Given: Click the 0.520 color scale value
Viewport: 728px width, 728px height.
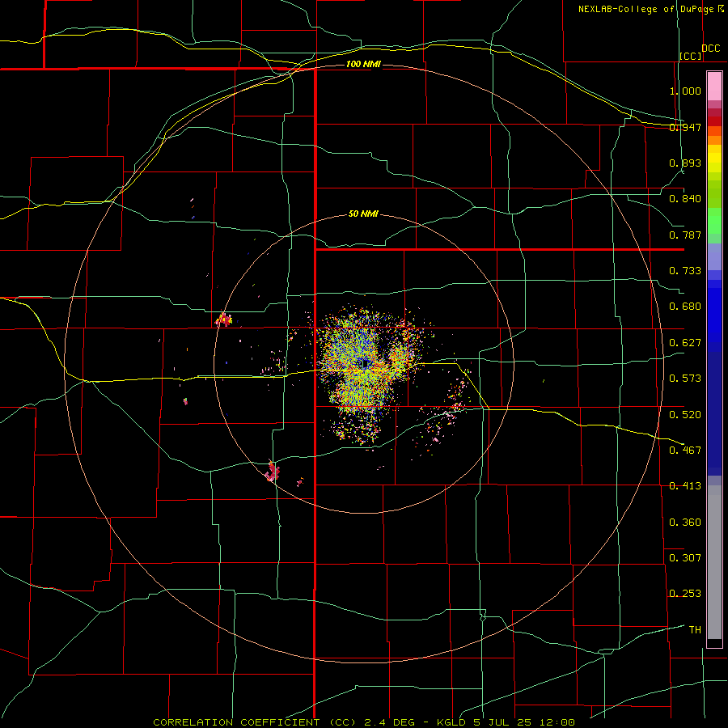Looking at the screenshot, I should 685,415.
